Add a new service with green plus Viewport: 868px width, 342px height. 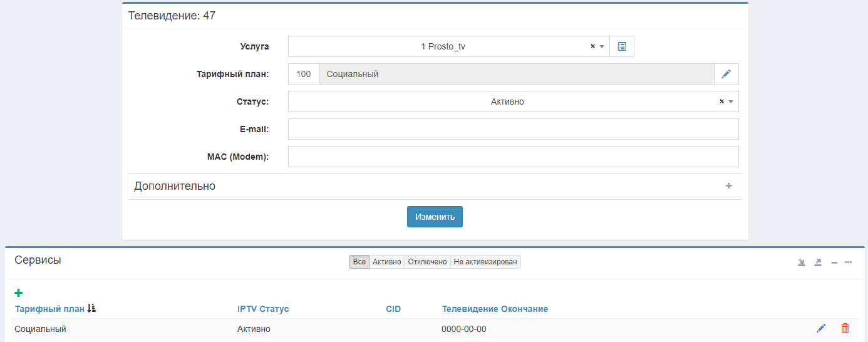(x=19, y=293)
